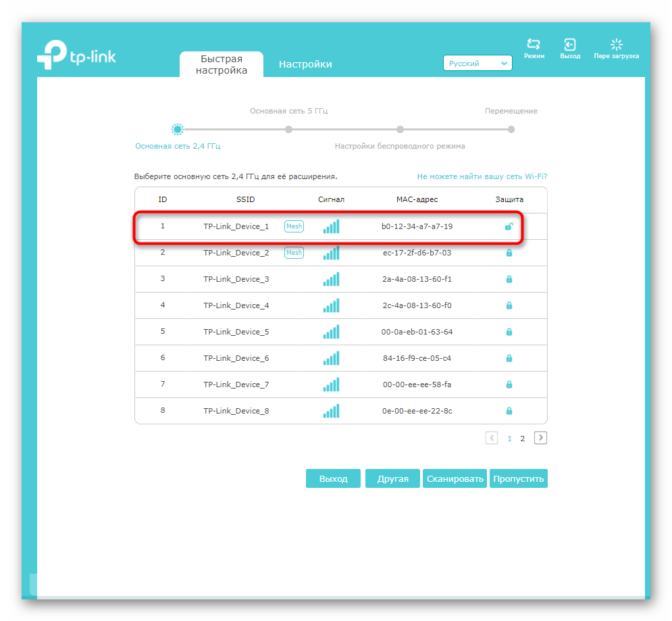Click the Основная сеть 5 ГГц step dot
The width and height of the screenshot is (672, 621).
click(x=289, y=129)
